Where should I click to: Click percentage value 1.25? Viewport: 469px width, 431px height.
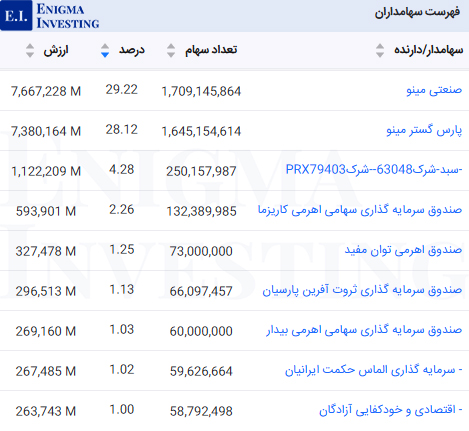[x=122, y=250]
